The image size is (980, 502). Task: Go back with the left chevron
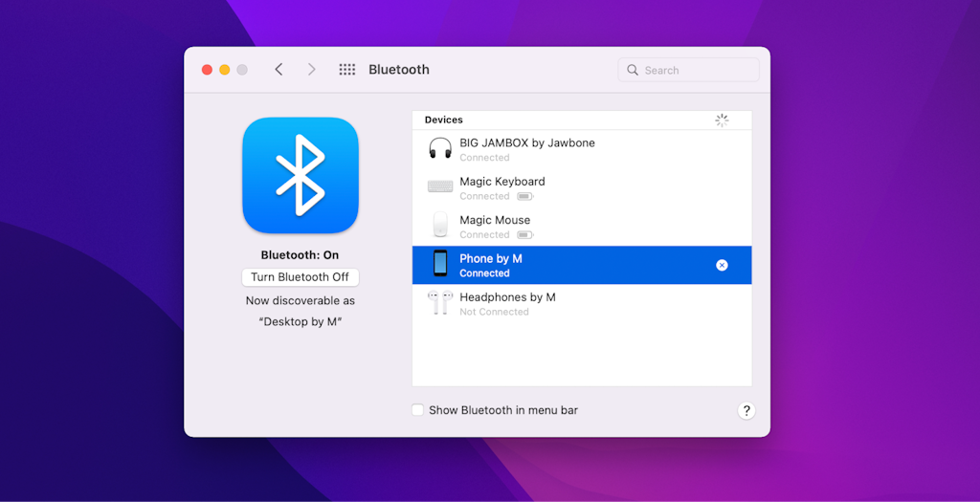coord(278,70)
